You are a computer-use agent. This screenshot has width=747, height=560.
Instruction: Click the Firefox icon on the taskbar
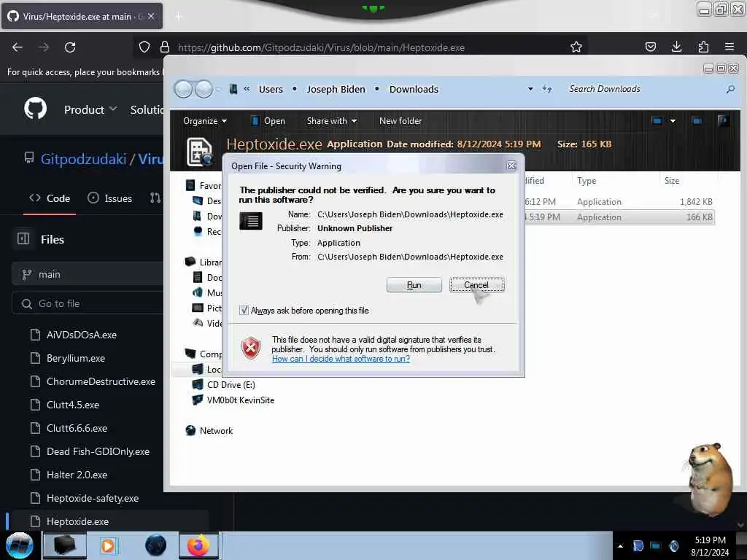tap(198, 545)
